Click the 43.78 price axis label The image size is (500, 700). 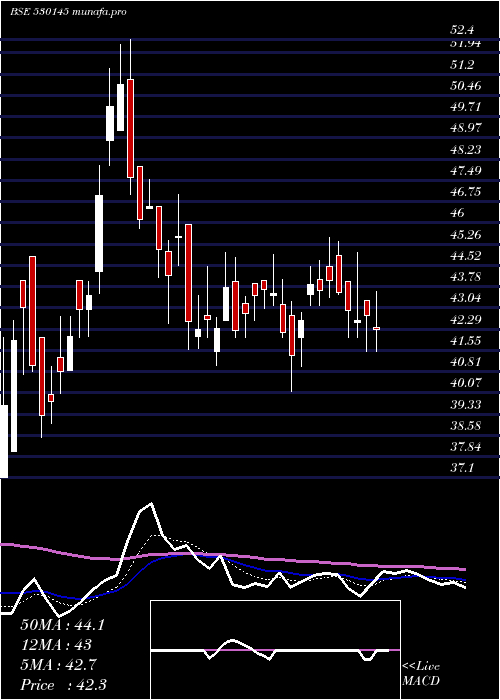tap(466, 277)
